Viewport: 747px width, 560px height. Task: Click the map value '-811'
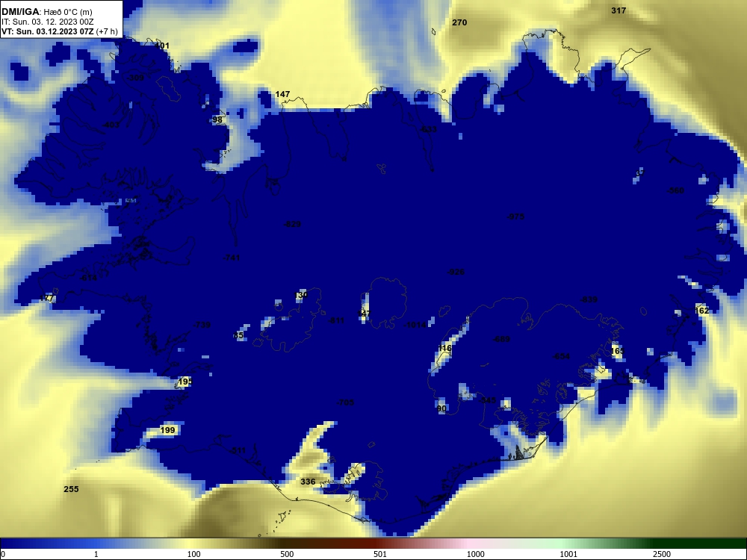[336, 320]
